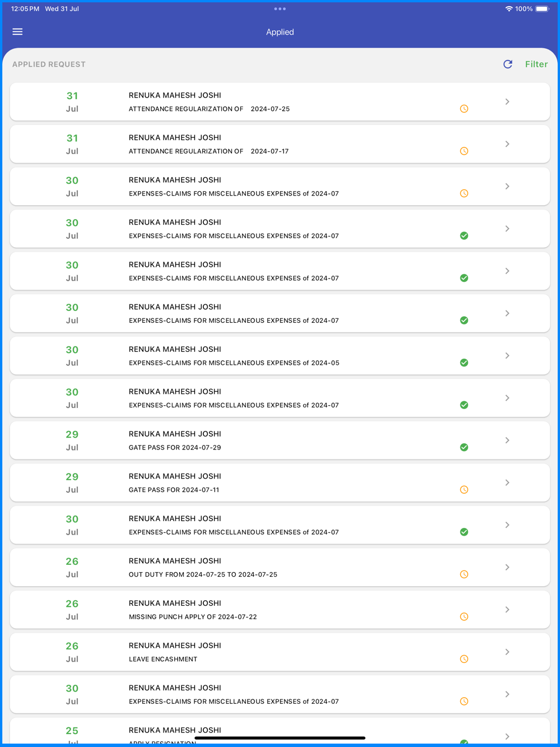The height and width of the screenshot is (747, 560).
Task: Click the 31 Jul date on regularization 2024-07-17 row
Action: pos(72,144)
